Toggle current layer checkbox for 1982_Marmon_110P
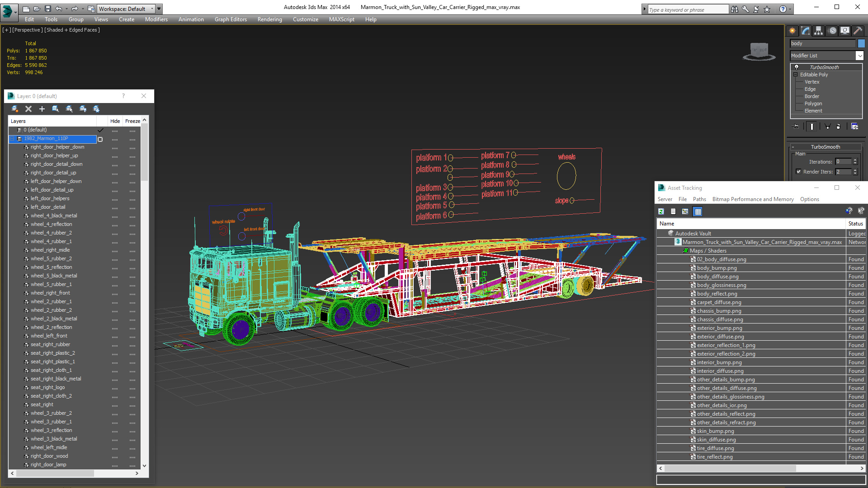 tap(100, 139)
